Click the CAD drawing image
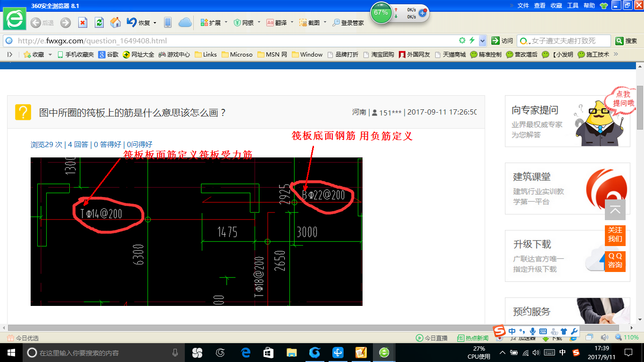 (x=197, y=231)
